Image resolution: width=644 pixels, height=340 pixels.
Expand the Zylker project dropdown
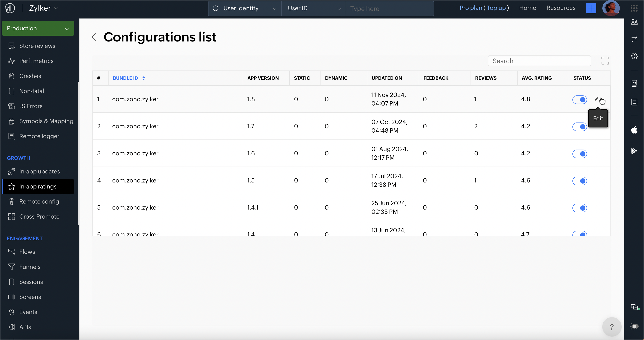point(44,8)
